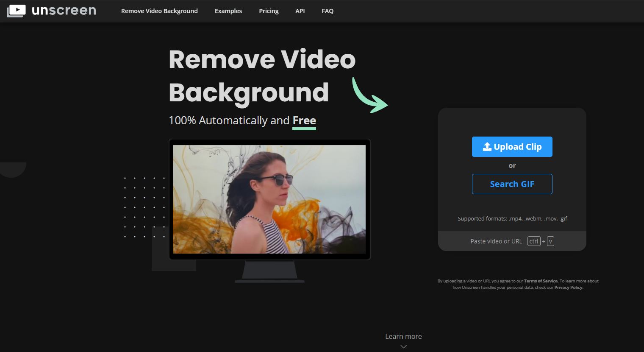Open the Privacy Policy link
The width and height of the screenshot is (644, 352).
568,288
